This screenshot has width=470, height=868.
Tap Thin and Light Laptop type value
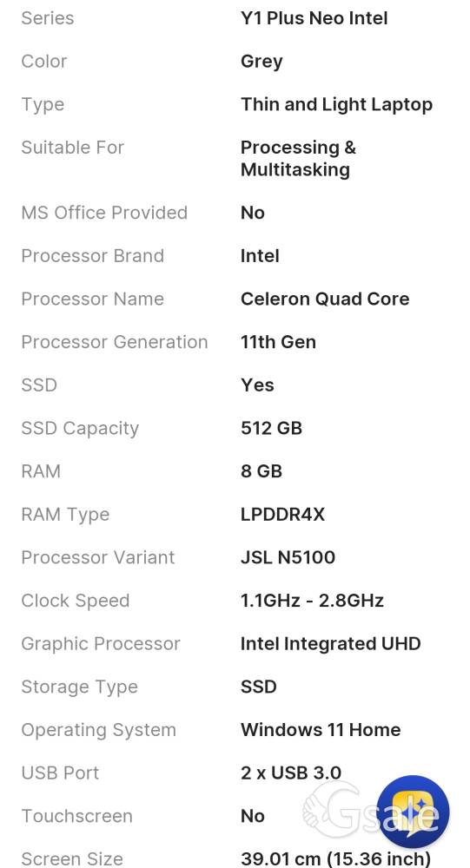[336, 105]
